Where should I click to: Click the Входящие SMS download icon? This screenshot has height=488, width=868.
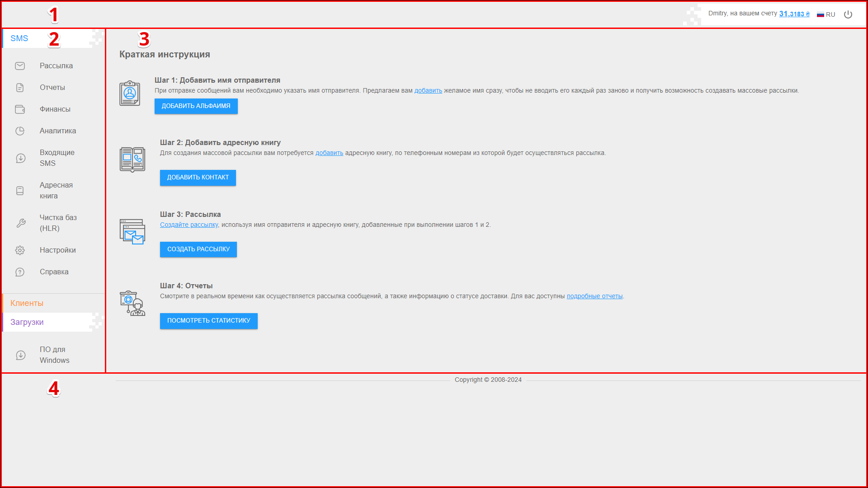[x=20, y=158]
